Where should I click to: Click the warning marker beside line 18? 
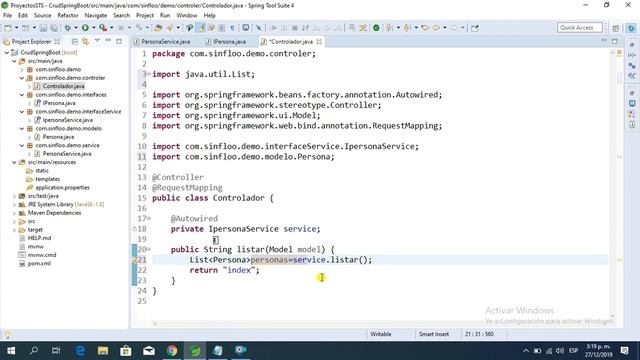(x=135, y=229)
